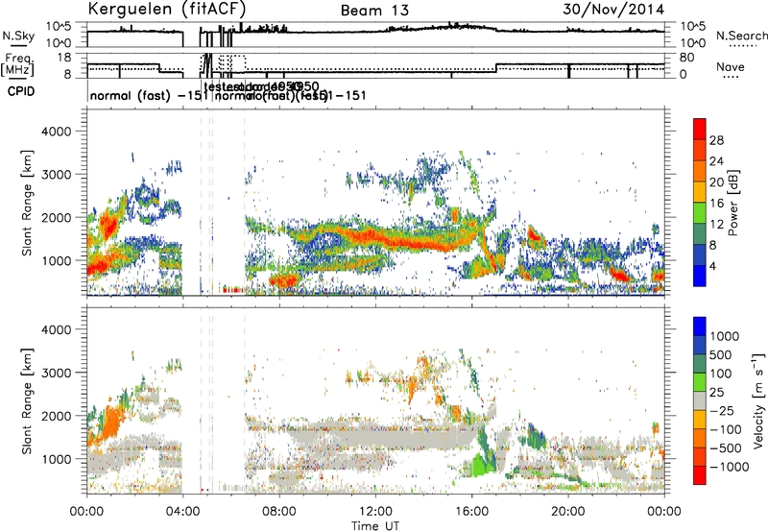This screenshot has width=768, height=532.
Task: Click inside the power range-time plot panel
Action: click(375, 203)
